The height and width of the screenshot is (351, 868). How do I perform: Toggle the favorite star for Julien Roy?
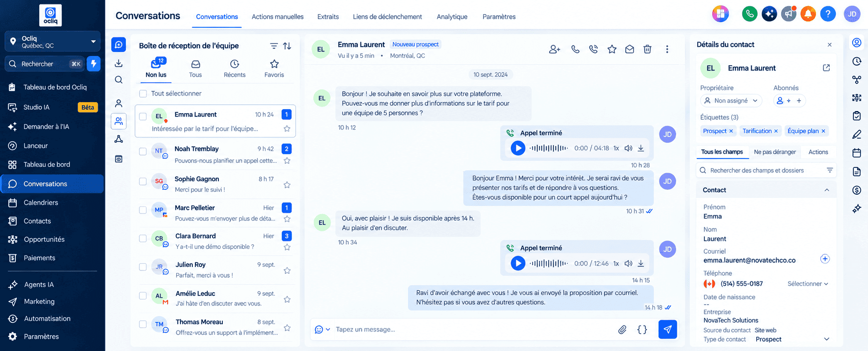click(x=287, y=270)
